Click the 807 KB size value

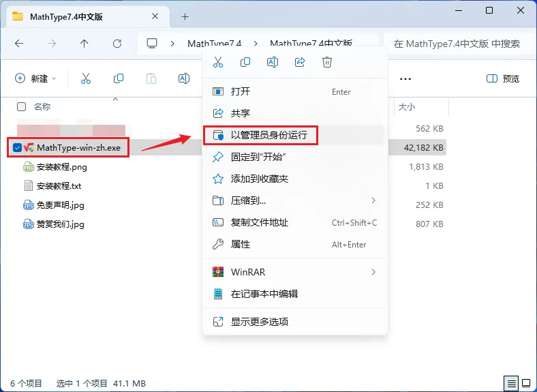pyautogui.click(x=429, y=224)
